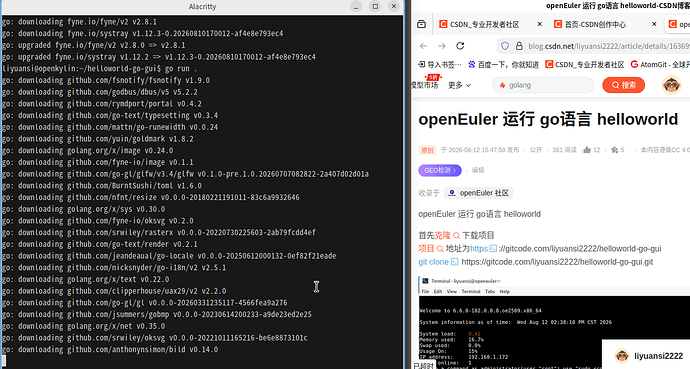Click the 361 阅读 view count
Viewport: 690px width, 369px height.
pyautogui.click(x=565, y=150)
